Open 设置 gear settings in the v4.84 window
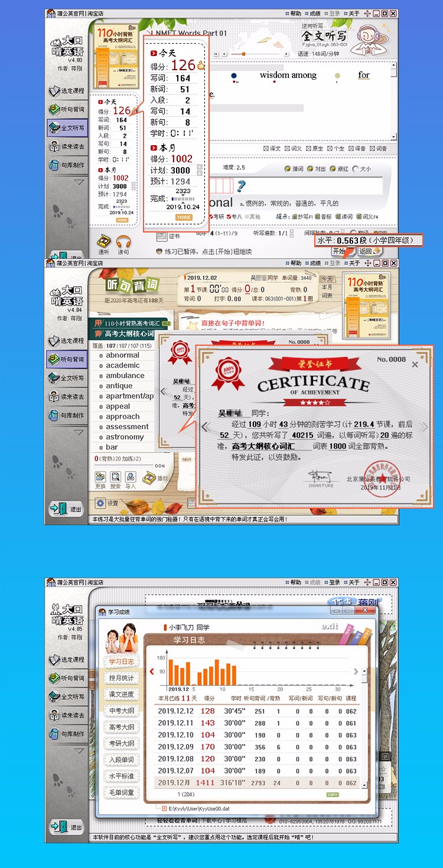443x868 pixels. pos(107,503)
